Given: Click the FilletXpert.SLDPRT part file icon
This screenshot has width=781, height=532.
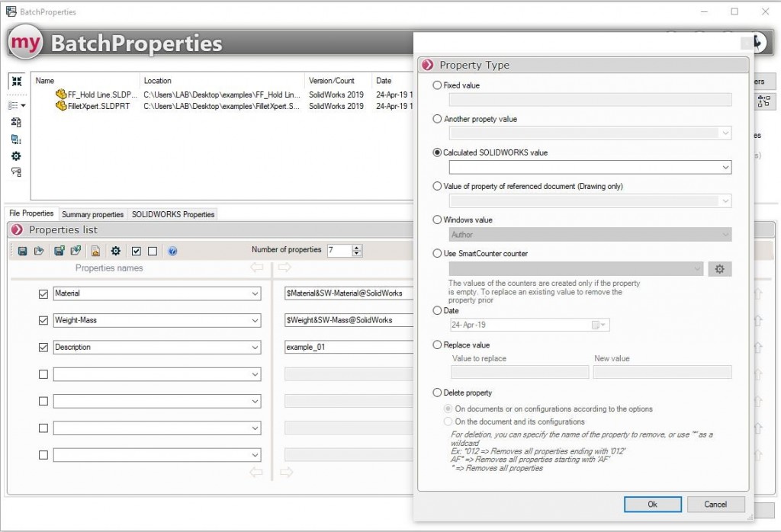Looking at the screenshot, I should pos(61,106).
